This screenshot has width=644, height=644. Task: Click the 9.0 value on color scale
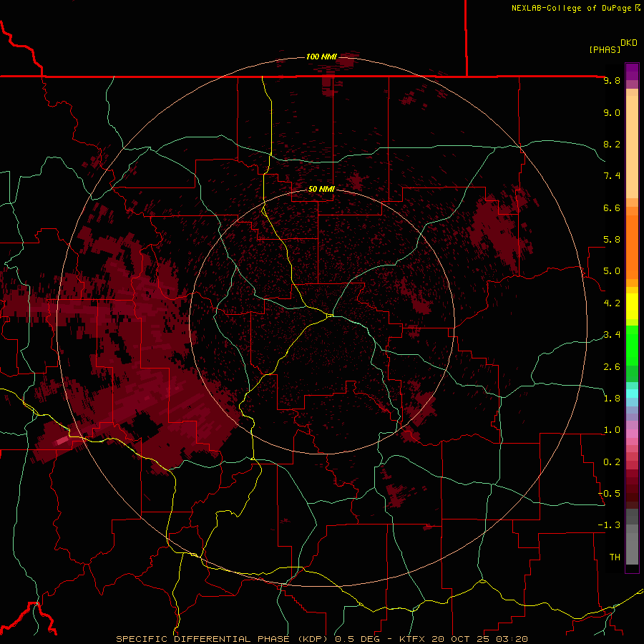click(612, 112)
